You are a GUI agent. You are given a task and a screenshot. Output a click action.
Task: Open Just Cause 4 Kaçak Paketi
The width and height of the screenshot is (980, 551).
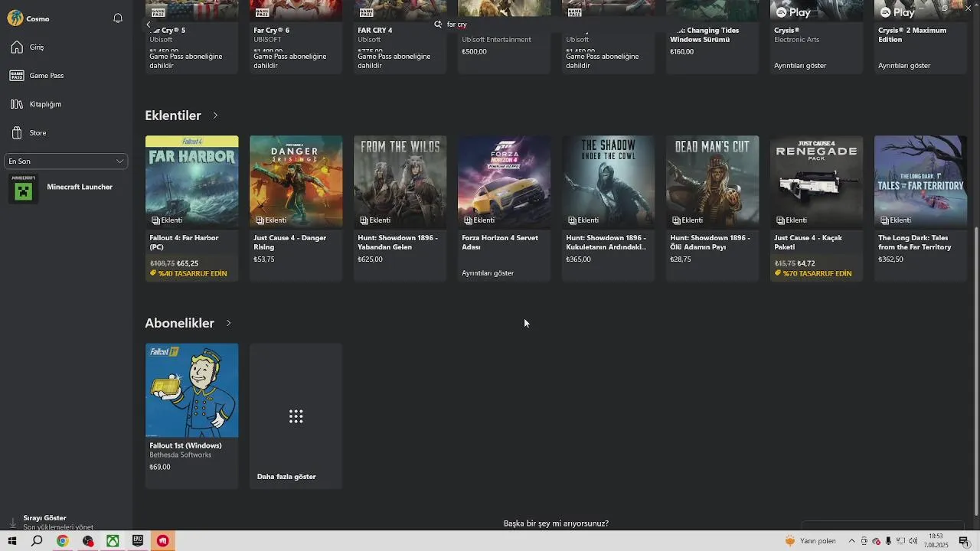[x=817, y=208]
